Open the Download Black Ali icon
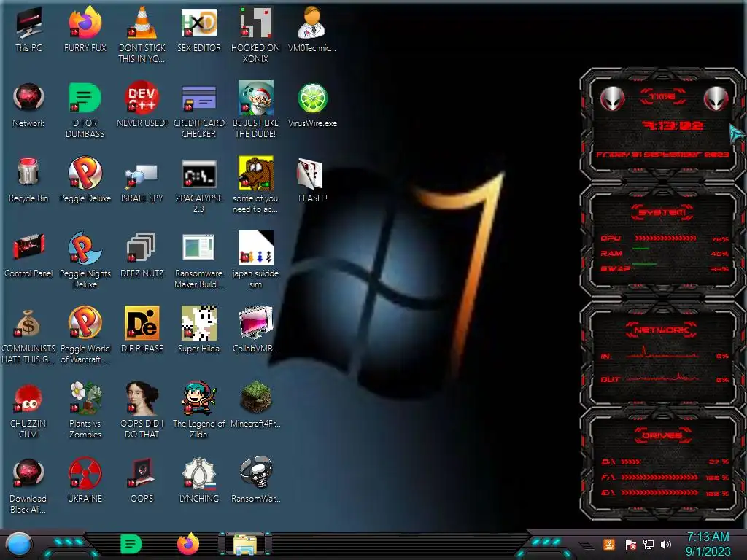This screenshot has width=747, height=560. point(28,486)
